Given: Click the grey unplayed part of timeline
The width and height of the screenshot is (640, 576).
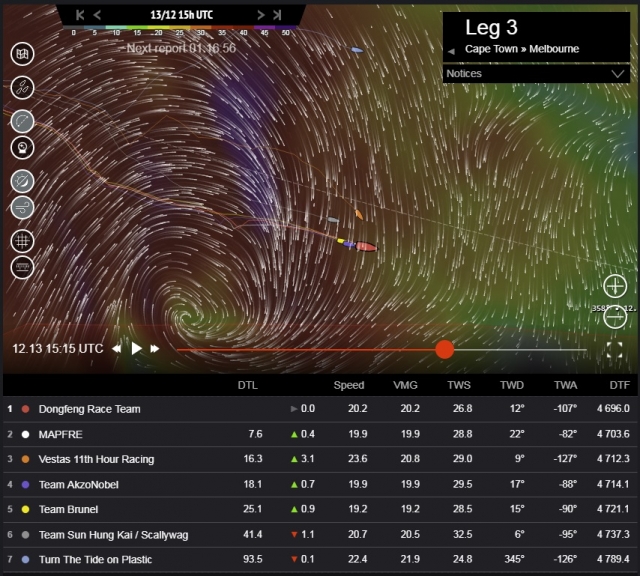Looking at the screenshot, I should (520, 350).
